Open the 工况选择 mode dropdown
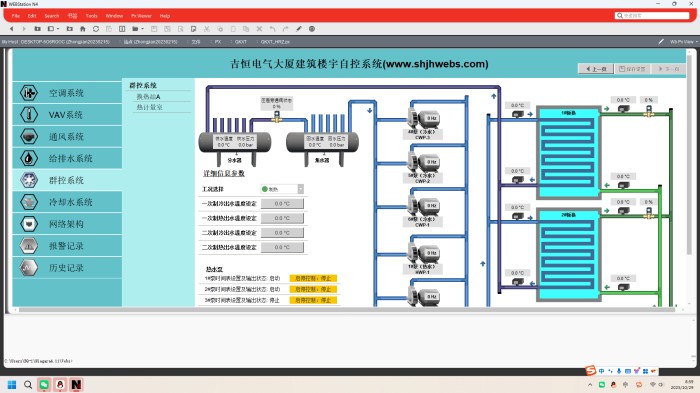Image resolution: width=700 pixels, height=393 pixels. point(301,189)
